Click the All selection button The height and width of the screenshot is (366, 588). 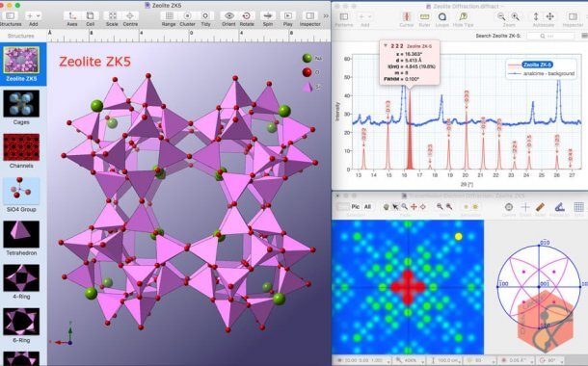pyautogui.click(x=367, y=206)
